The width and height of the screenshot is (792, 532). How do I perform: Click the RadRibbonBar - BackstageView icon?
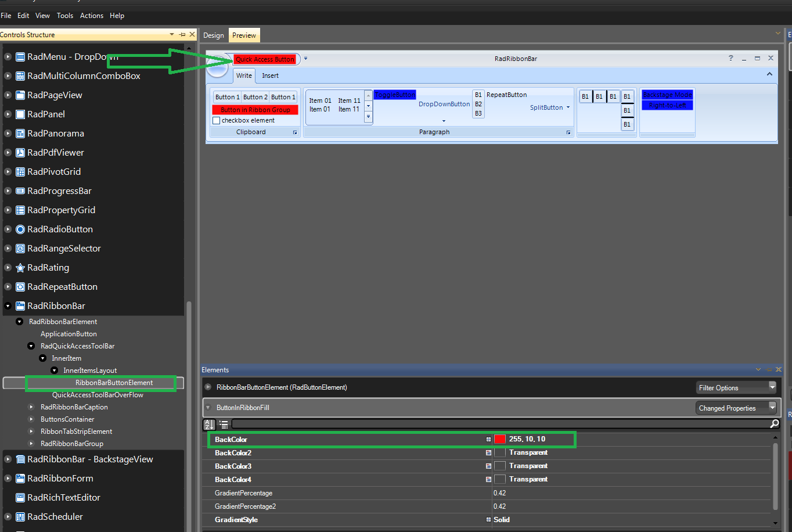coord(20,459)
